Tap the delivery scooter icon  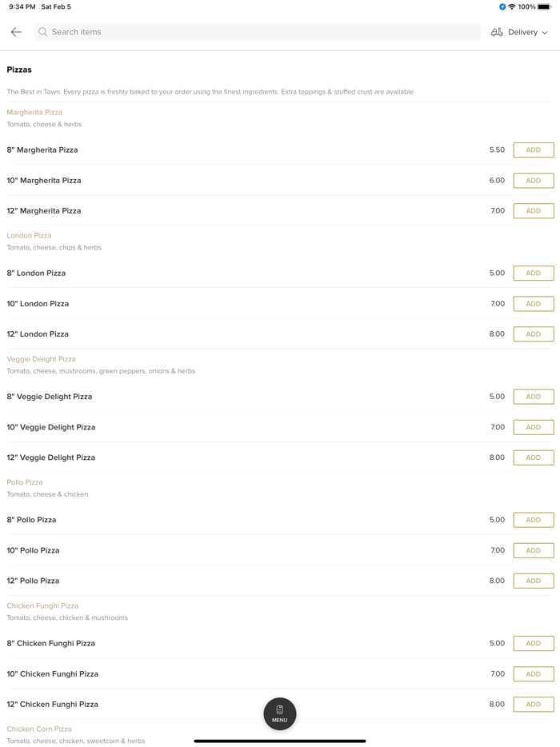[497, 32]
